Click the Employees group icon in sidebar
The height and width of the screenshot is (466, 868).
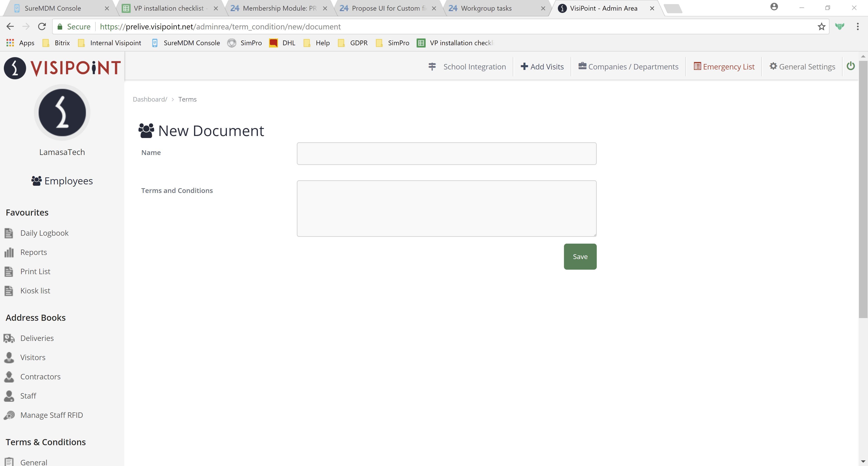point(36,181)
